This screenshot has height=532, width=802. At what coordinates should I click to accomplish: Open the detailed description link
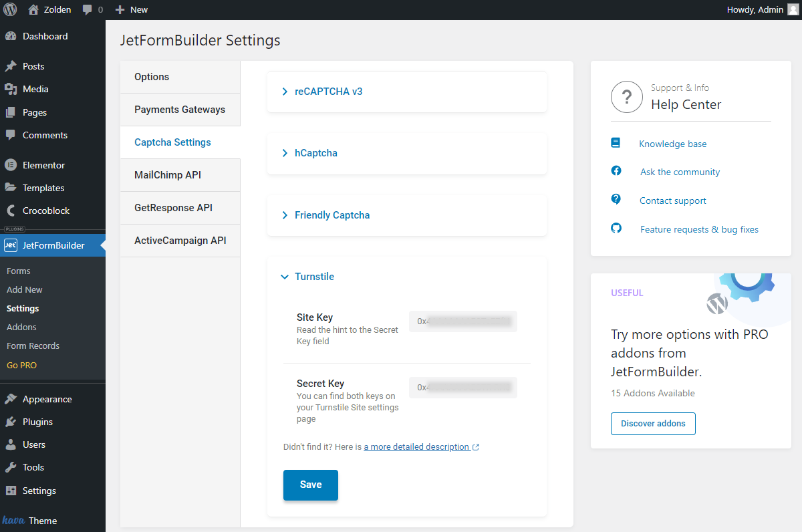417,446
